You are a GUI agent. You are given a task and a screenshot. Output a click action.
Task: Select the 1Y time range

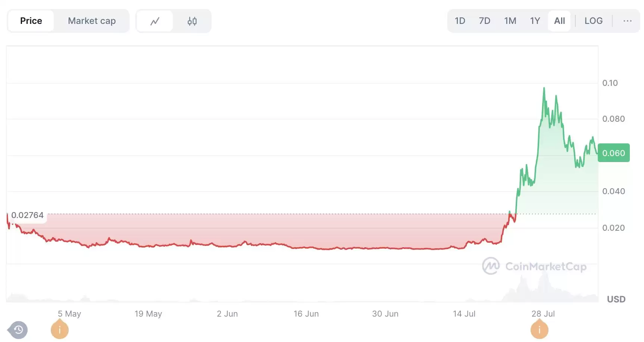535,21
